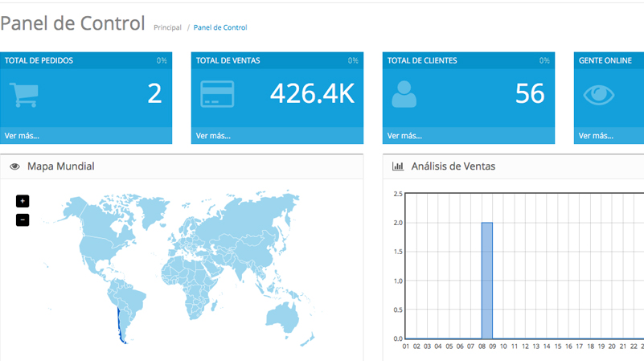Click the sales bar at day 08
Screen dimensions: 644x361
tap(487, 281)
